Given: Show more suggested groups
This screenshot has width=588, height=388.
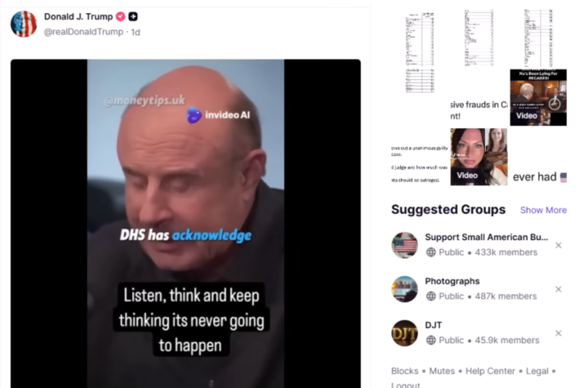Looking at the screenshot, I should click(543, 210).
